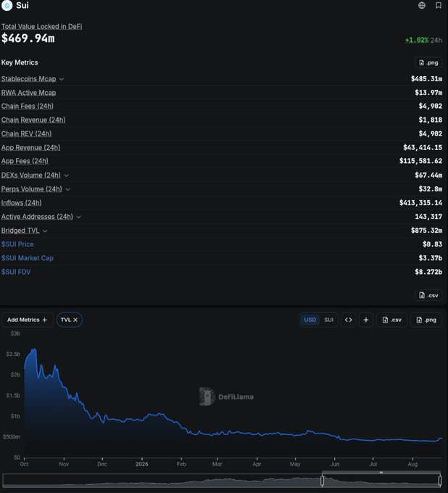Click the right range slider handle
Screen dimensions: 448x493
pyautogui.click(x=440, y=481)
